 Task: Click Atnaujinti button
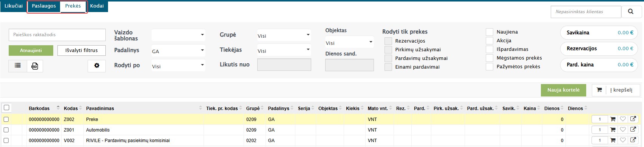31,51
